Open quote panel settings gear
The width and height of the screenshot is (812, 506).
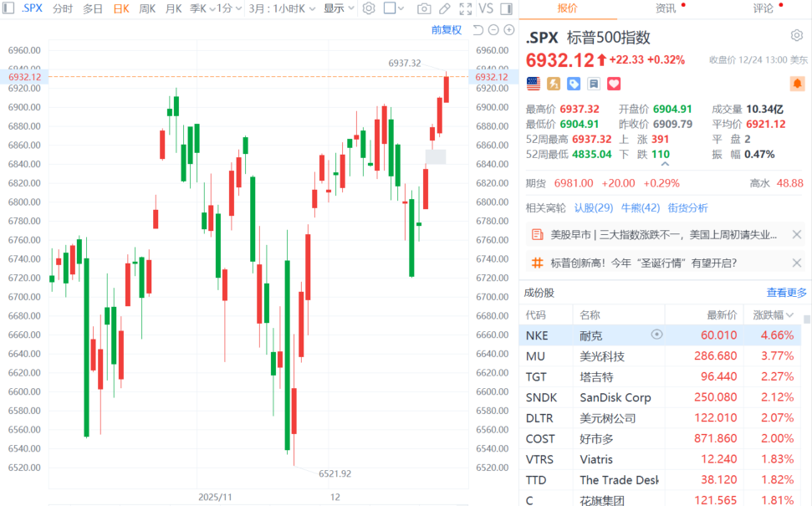click(x=796, y=35)
